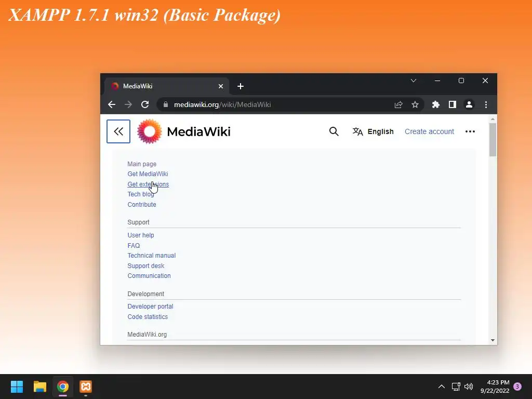Open the Communication link
The height and width of the screenshot is (399, 532).
149,276
